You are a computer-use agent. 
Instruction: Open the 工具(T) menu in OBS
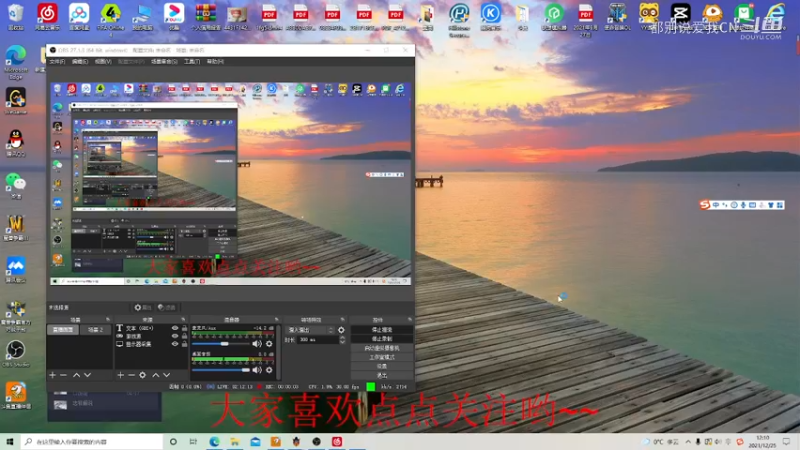[191, 61]
